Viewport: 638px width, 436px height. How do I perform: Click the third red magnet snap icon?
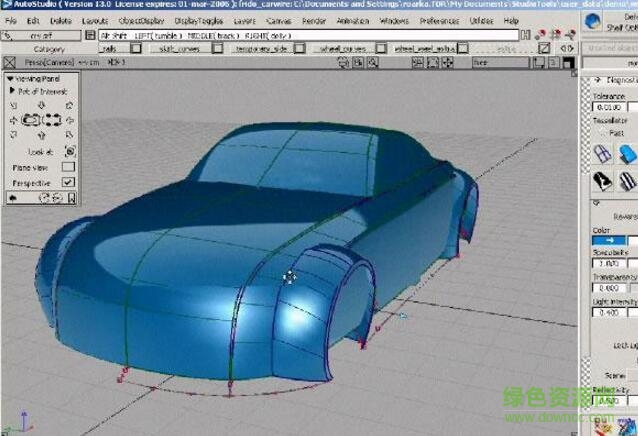point(571,35)
